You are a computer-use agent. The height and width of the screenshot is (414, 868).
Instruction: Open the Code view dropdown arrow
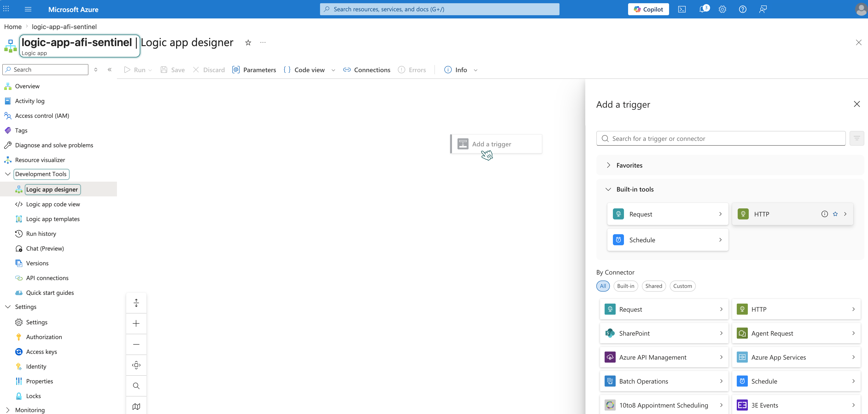pos(333,70)
